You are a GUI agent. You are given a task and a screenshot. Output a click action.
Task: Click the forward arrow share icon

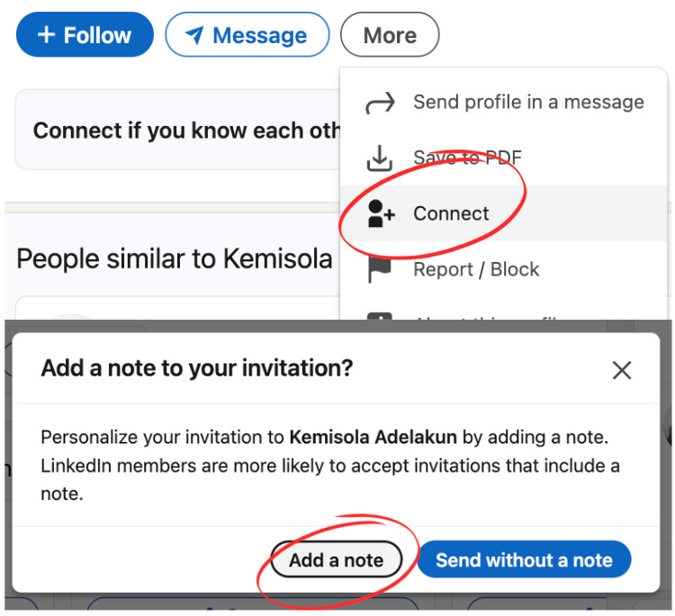(380, 103)
